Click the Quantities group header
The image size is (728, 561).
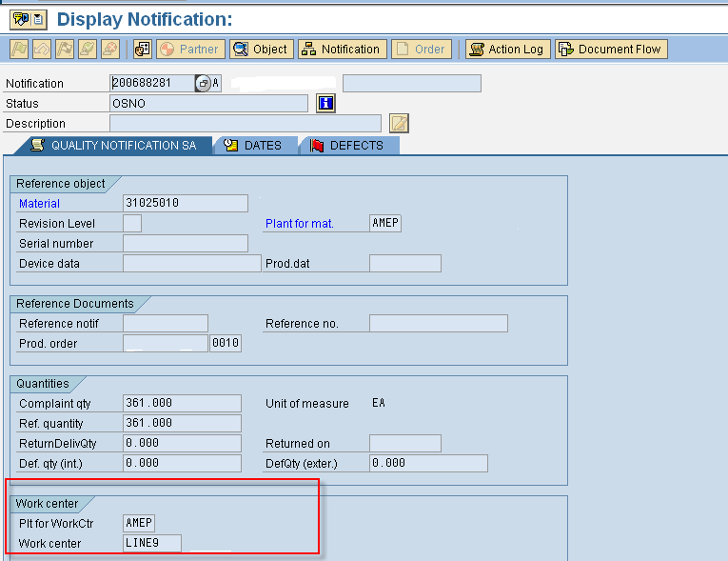coord(43,384)
